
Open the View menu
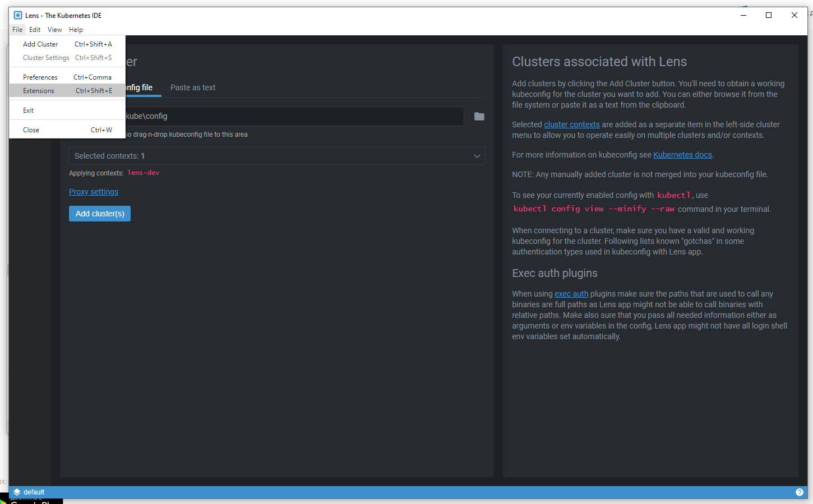tap(54, 29)
